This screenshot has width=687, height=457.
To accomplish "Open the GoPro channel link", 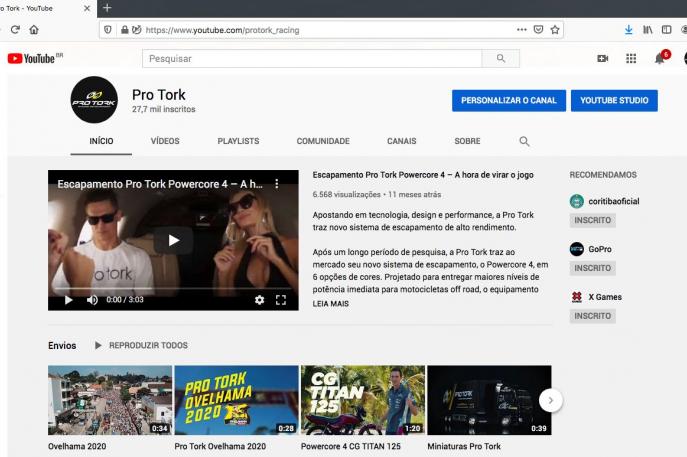I will click(x=600, y=249).
